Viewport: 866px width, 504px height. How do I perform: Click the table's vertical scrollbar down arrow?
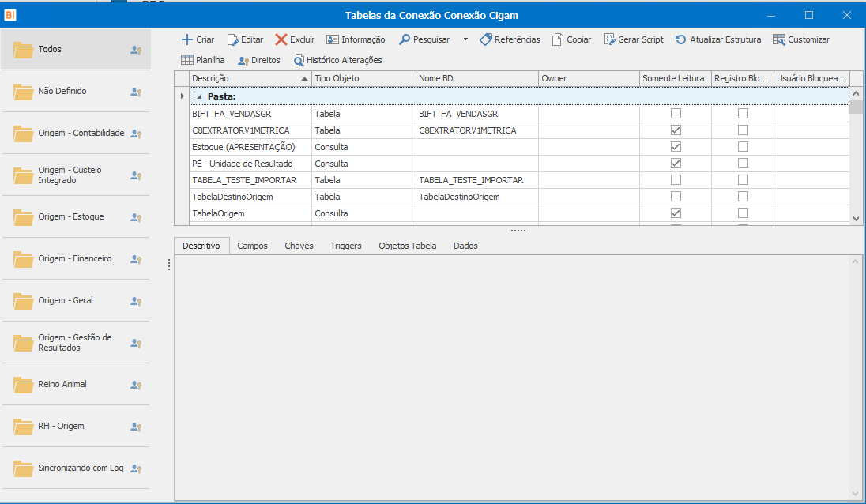pos(857,218)
